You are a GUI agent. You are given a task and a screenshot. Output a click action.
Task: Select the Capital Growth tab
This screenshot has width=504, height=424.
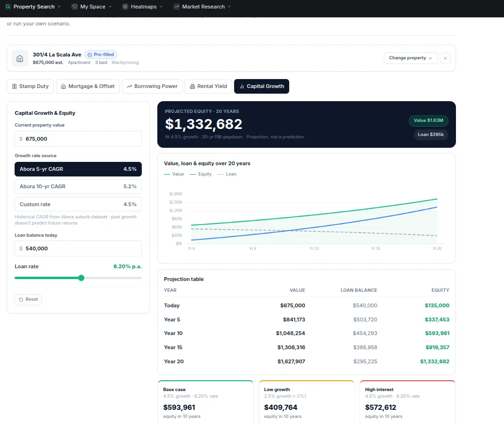[261, 87]
